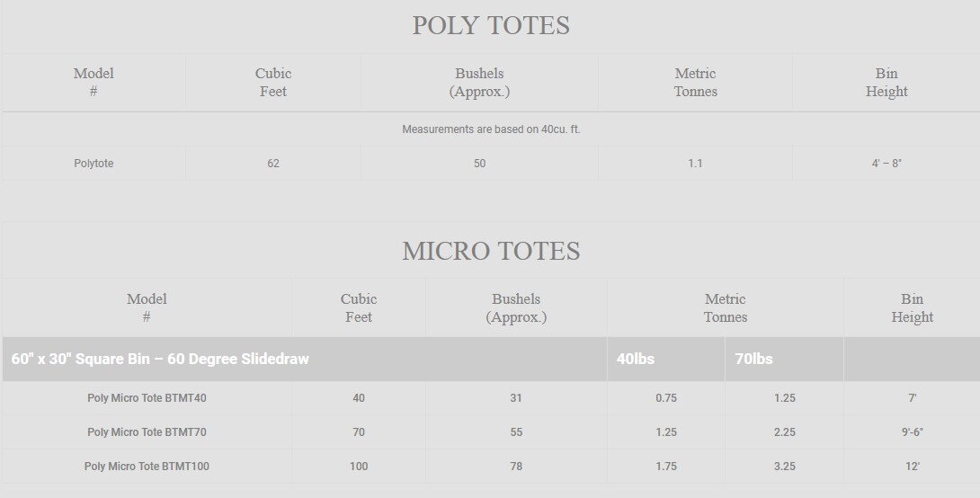Click the 9'-6" bin height cell
Viewport: 980px width, 498px height.
tap(912, 431)
